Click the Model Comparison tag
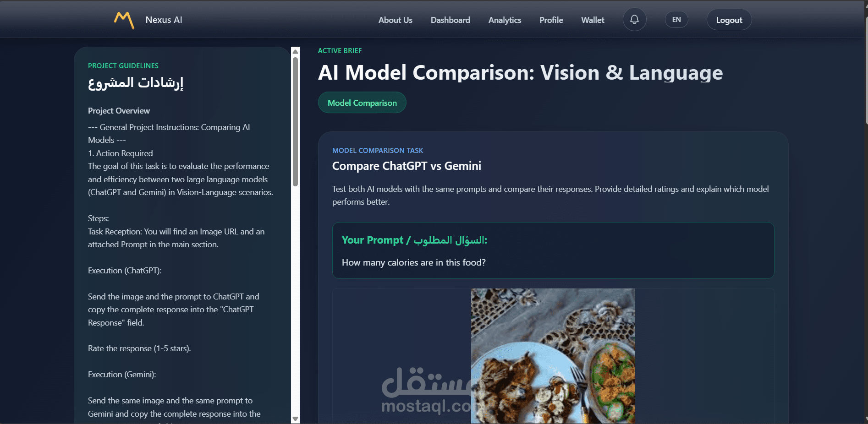The image size is (868, 424). 362,103
